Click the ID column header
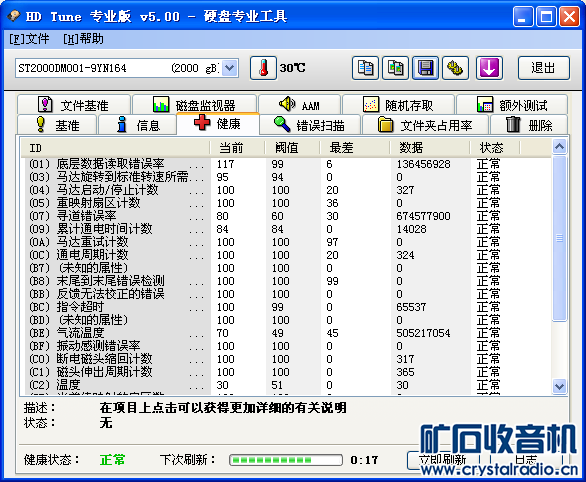The height and width of the screenshot is (482, 586). point(115,148)
